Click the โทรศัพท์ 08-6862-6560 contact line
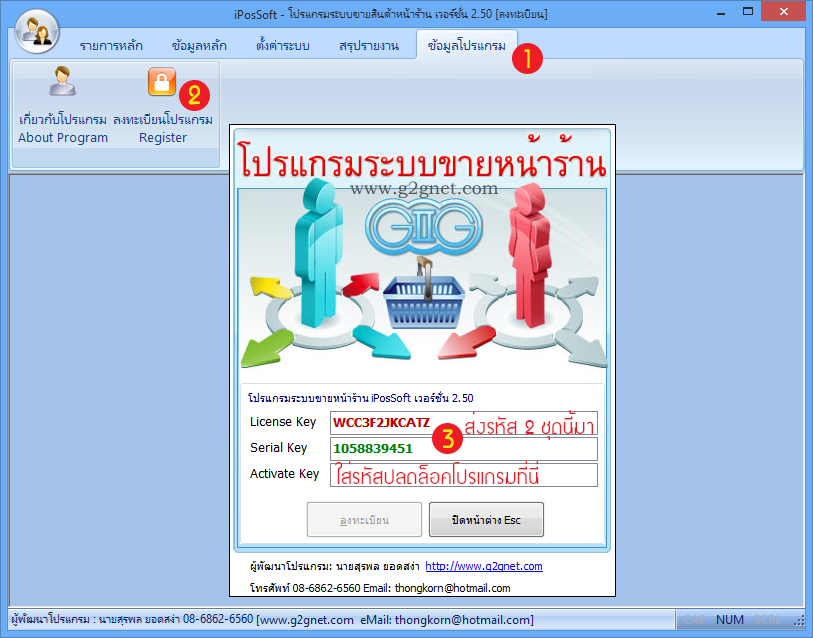Viewport: 813px width, 638px height. pyautogui.click(x=380, y=588)
